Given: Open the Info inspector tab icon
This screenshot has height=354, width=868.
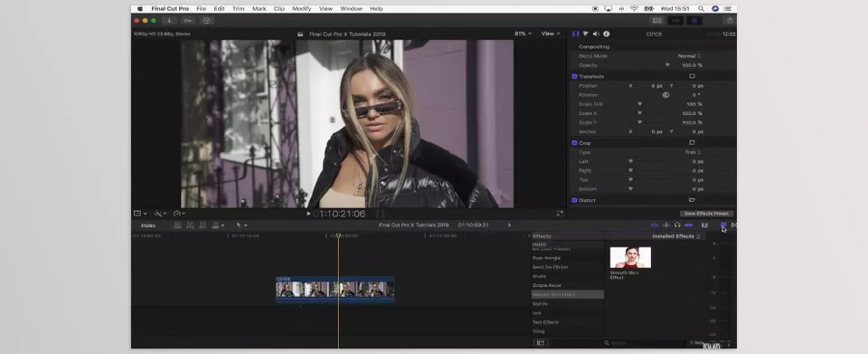Looking at the screenshot, I should (x=606, y=33).
